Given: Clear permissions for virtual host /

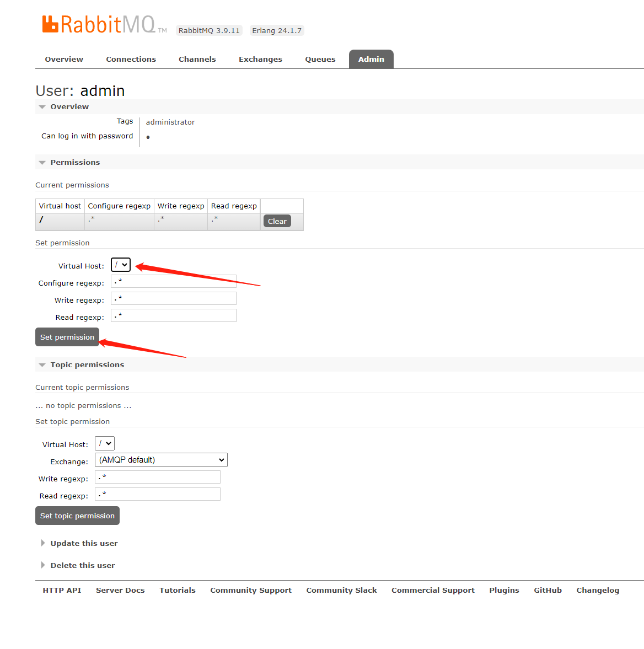Looking at the screenshot, I should [x=277, y=221].
